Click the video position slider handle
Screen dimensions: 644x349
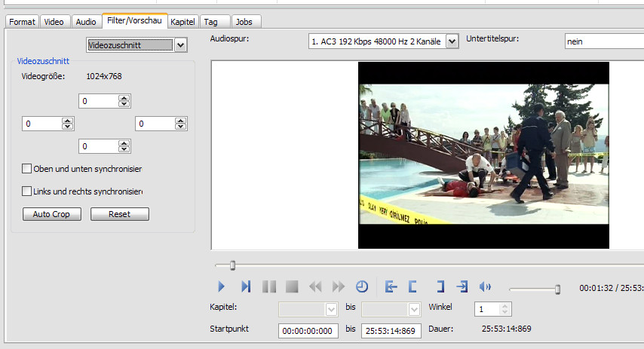232,265
